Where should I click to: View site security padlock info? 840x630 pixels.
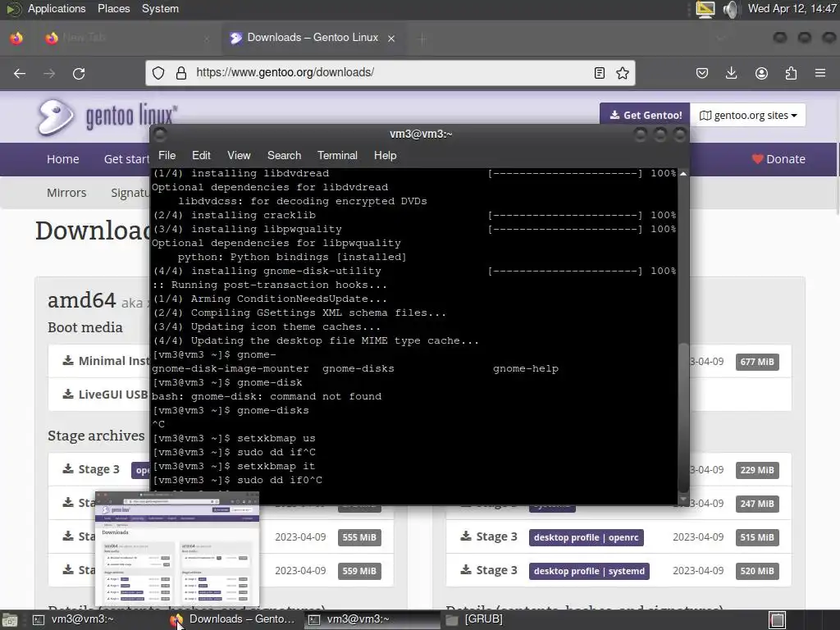pos(181,73)
